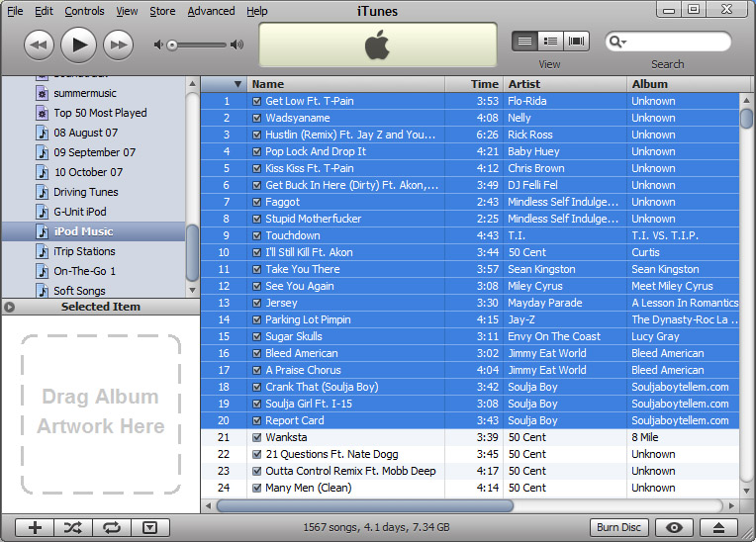
Task: Click the iPod Music playlist icon
Action: click(x=43, y=231)
